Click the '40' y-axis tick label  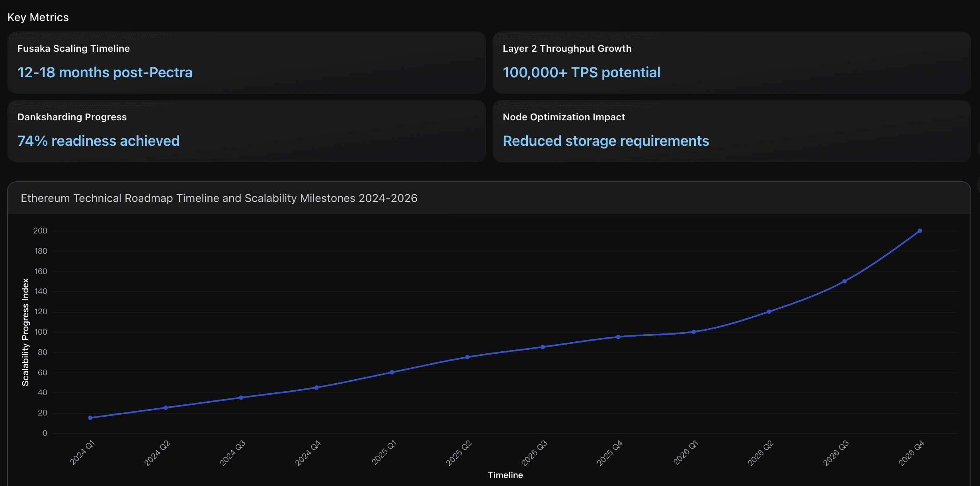coord(43,392)
